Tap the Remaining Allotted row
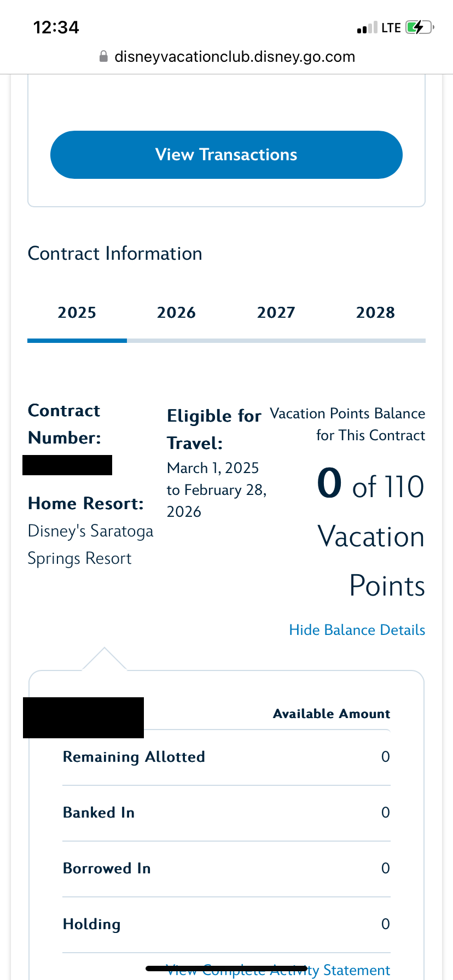 [x=226, y=757]
